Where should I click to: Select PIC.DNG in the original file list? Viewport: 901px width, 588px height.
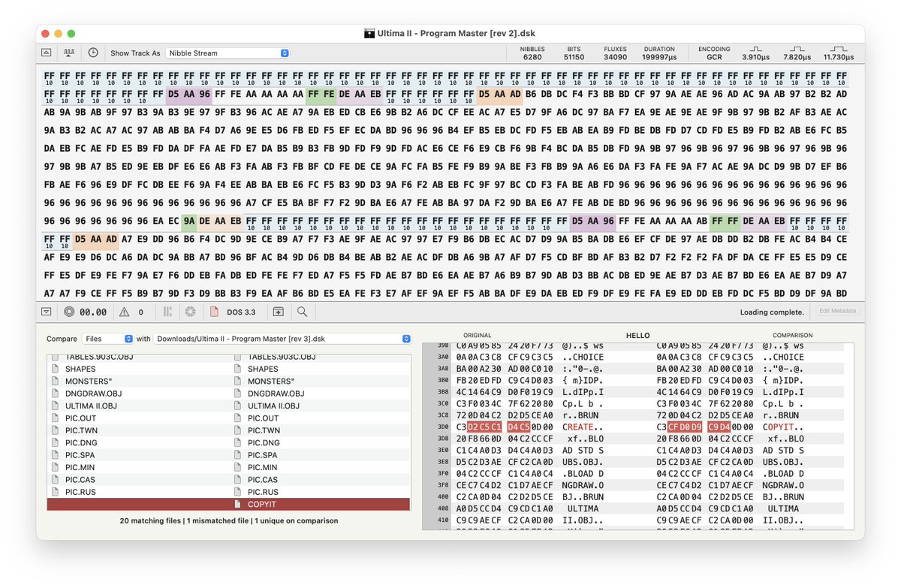click(x=81, y=443)
